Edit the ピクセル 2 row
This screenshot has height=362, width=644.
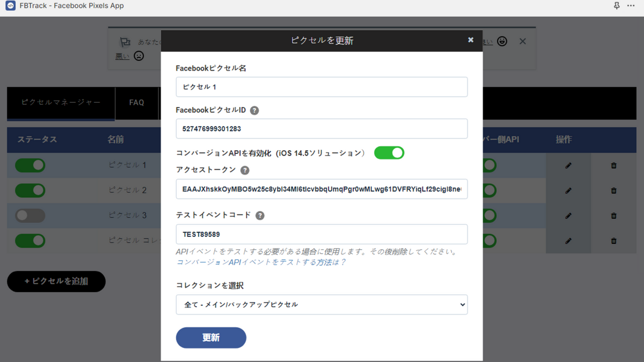coord(569,191)
